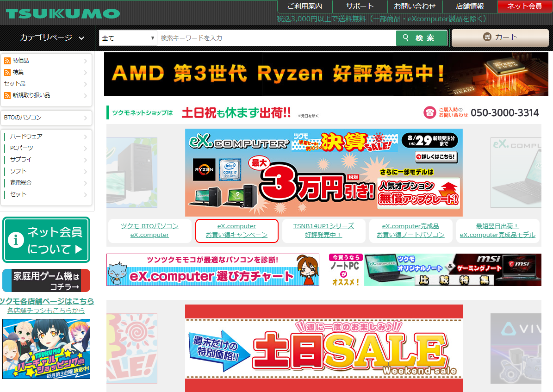The image size is (553, 392).
Task: Click the info icon on the ネット会員について banner
Action: 16,240
